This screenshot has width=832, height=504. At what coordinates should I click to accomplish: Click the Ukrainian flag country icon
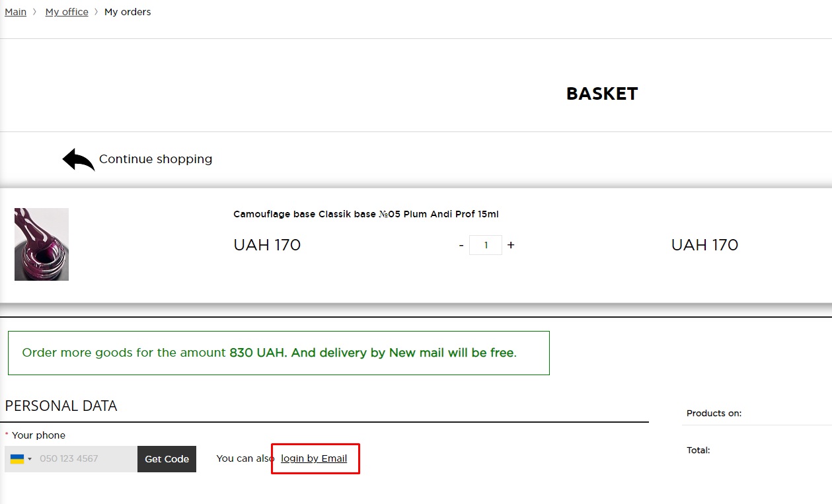18,458
